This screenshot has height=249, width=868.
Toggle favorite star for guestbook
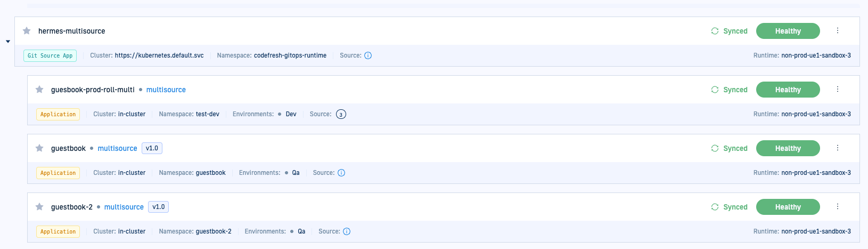click(39, 148)
